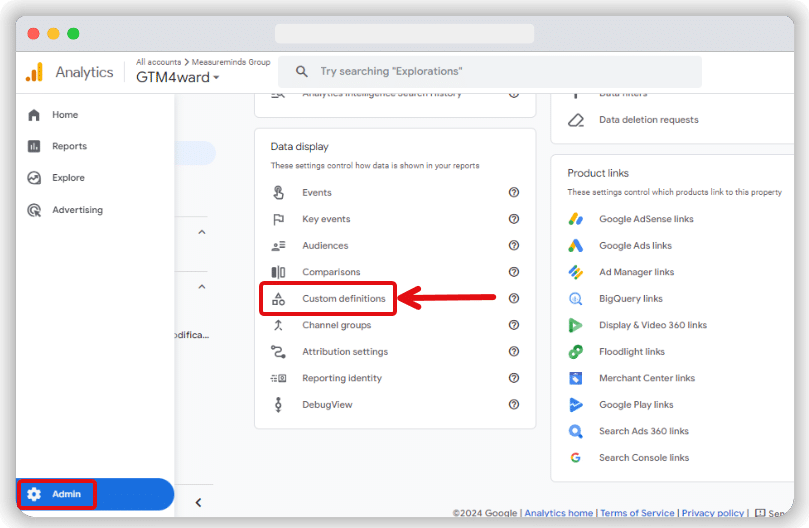
Task: Go to Explore in the sidebar
Action: tap(68, 178)
